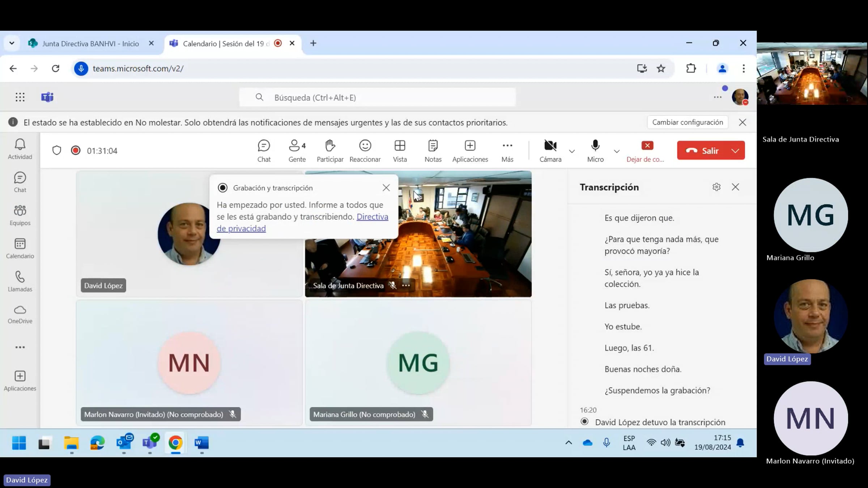Open OneDrive in the Teams sidebar
The image size is (868, 488).
pos(20,314)
